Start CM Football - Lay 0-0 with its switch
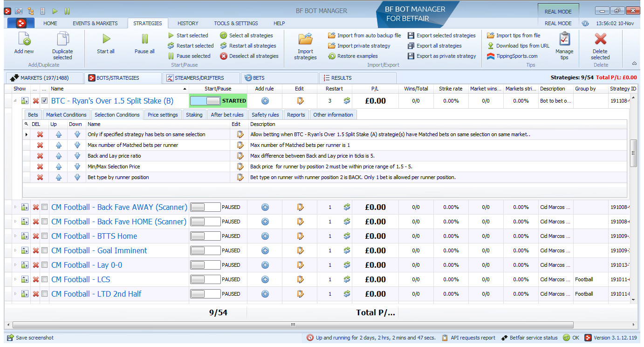 pos(206,265)
